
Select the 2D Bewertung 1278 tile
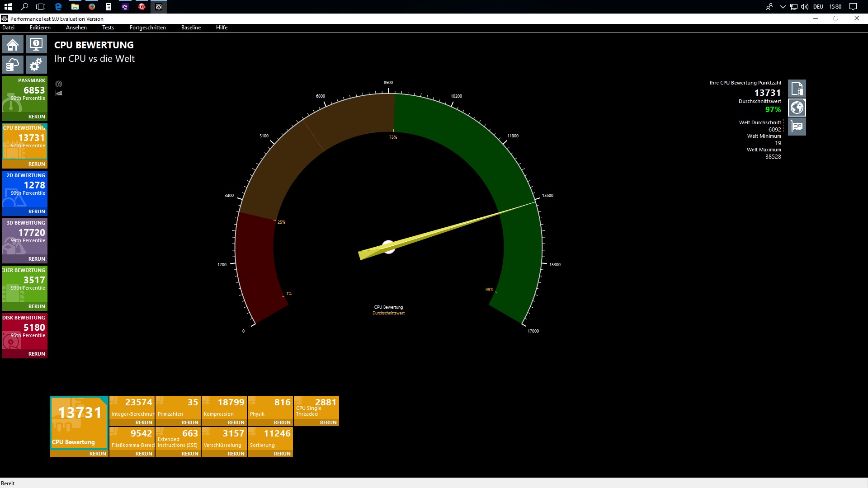[25, 189]
